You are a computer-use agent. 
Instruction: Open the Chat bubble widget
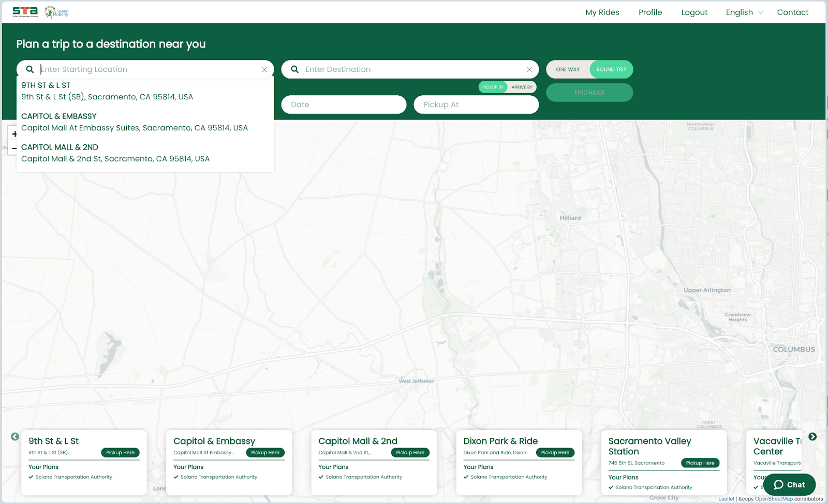point(789,485)
